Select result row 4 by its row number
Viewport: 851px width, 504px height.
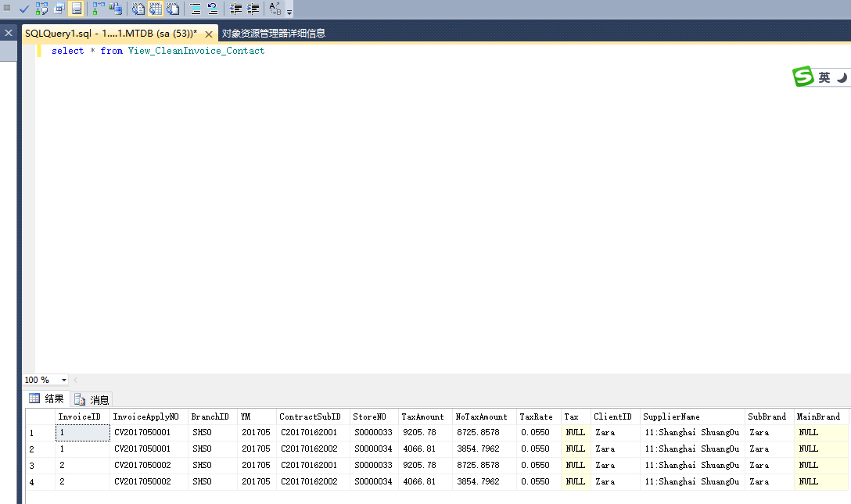point(41,482)
